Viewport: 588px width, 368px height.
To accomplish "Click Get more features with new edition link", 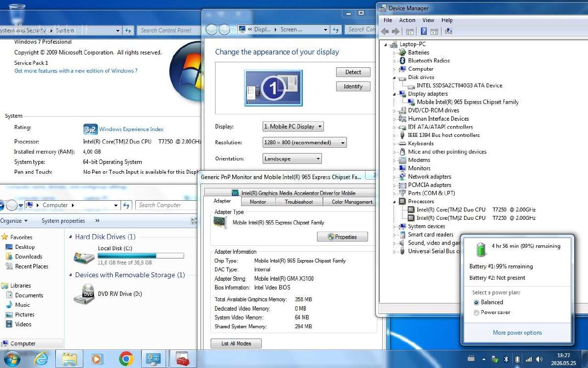I will [76, 71].
